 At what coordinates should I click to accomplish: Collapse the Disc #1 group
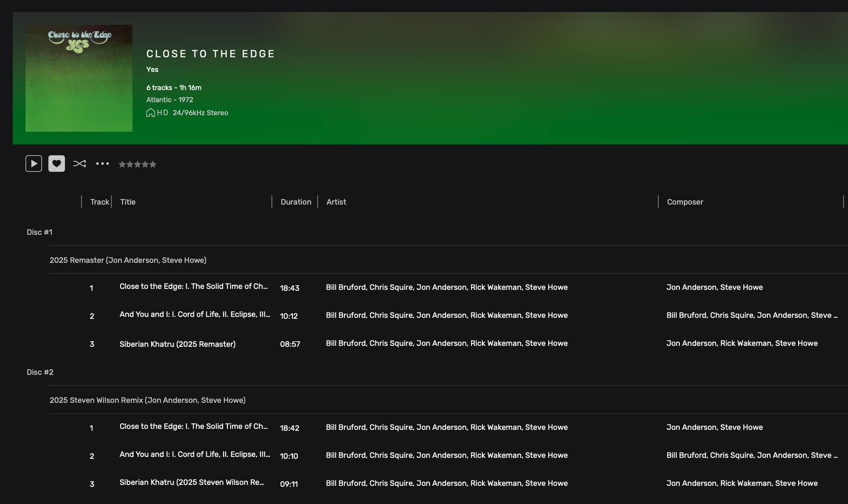(x=39, y=232)
